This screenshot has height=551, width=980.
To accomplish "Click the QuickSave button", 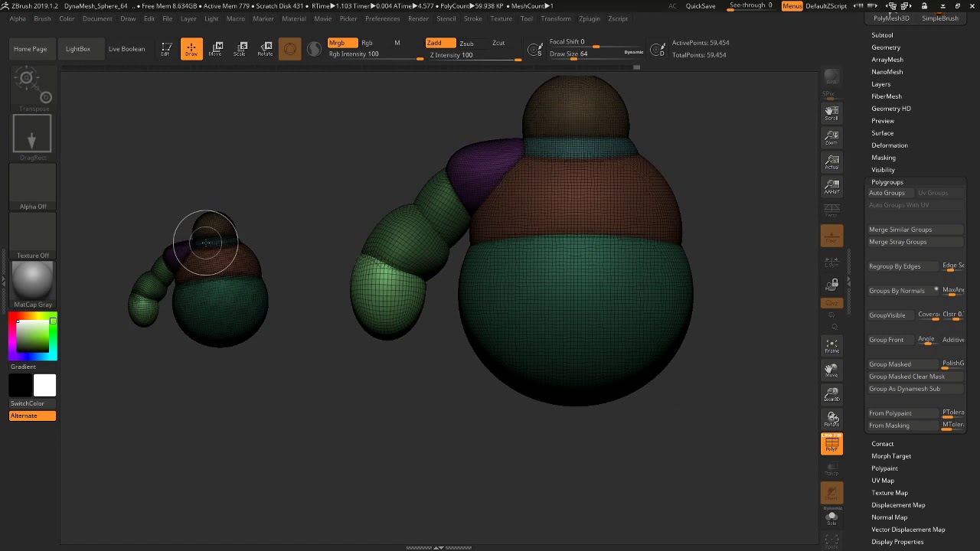I will [701, 6].
